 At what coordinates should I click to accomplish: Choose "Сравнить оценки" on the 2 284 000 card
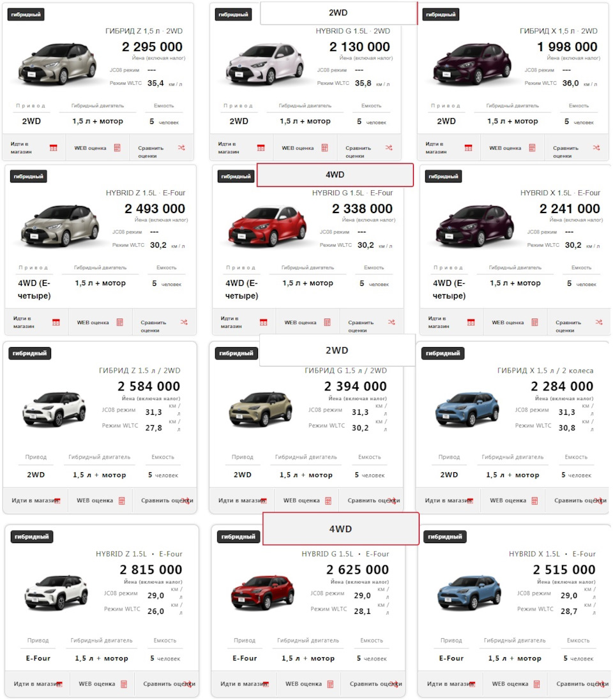(580, 500)
